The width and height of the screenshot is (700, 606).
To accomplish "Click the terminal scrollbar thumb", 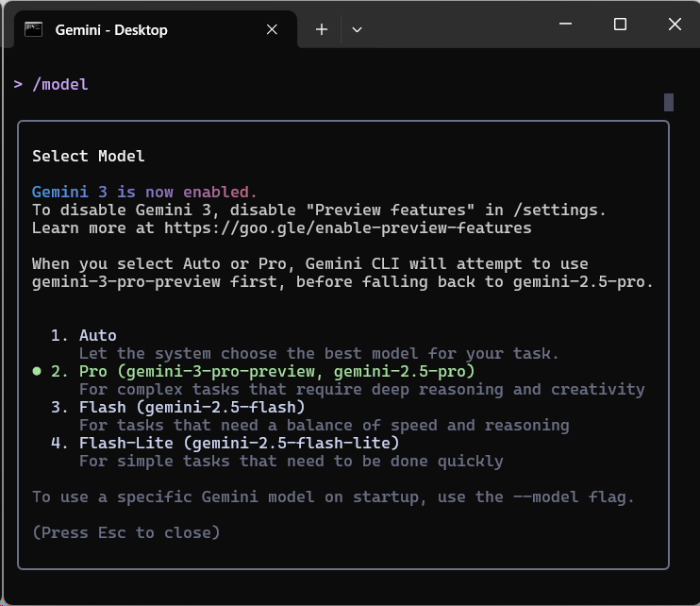I will [669, 102].
